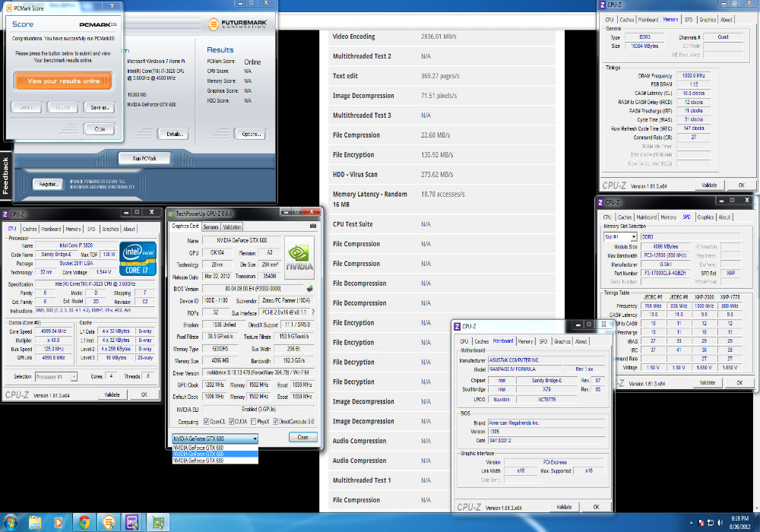Open the Processor #1 selection dropdown
This screenshot has width=760, height=532.
click(x=56, y=376)
